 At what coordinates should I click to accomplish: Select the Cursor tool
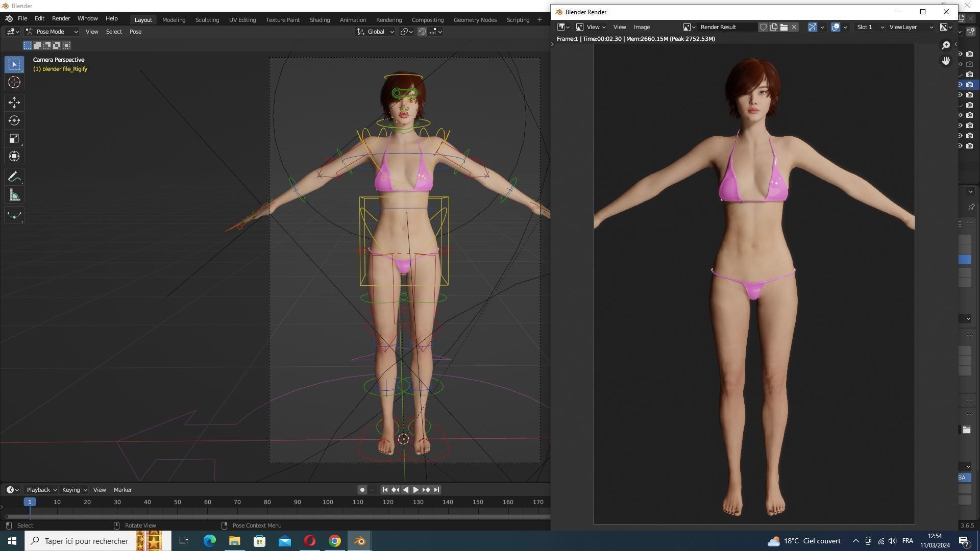[14, 82]
